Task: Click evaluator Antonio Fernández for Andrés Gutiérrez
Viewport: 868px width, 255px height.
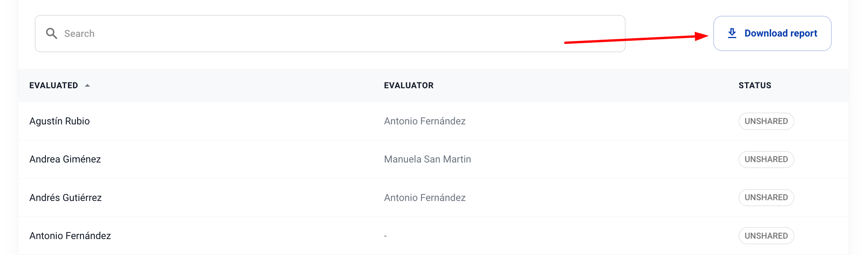Action: pos(425,197)
